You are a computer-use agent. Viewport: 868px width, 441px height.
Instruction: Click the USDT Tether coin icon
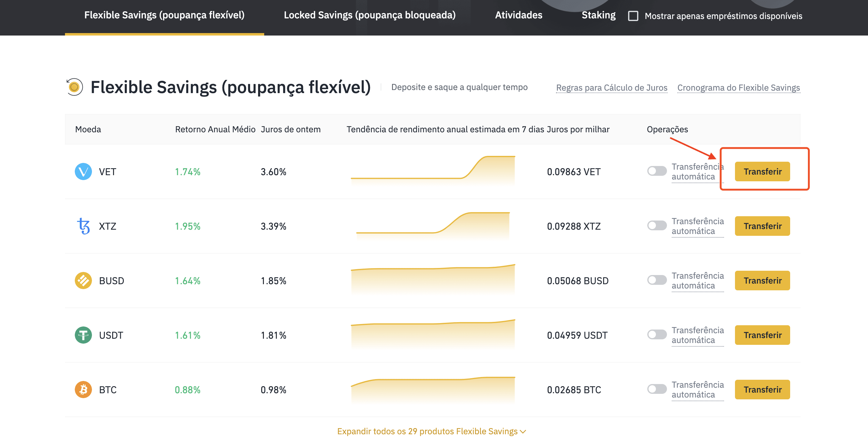pos(83,335)
